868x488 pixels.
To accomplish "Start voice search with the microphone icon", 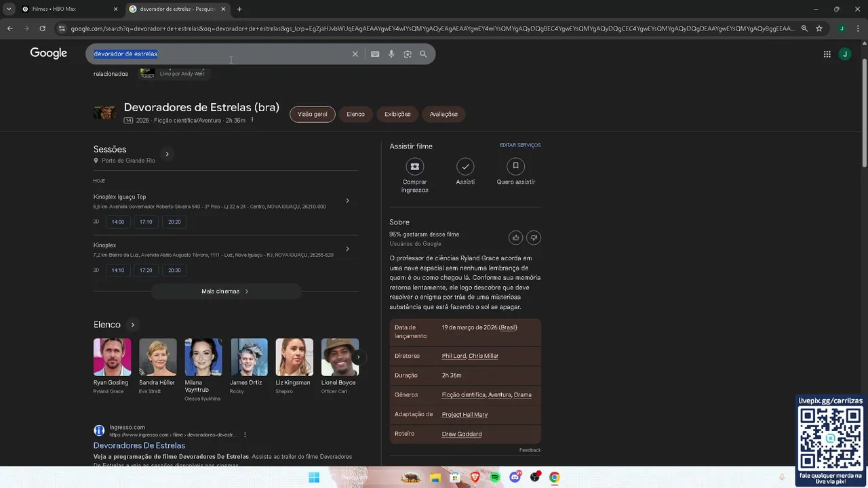I will click(391, 54).
